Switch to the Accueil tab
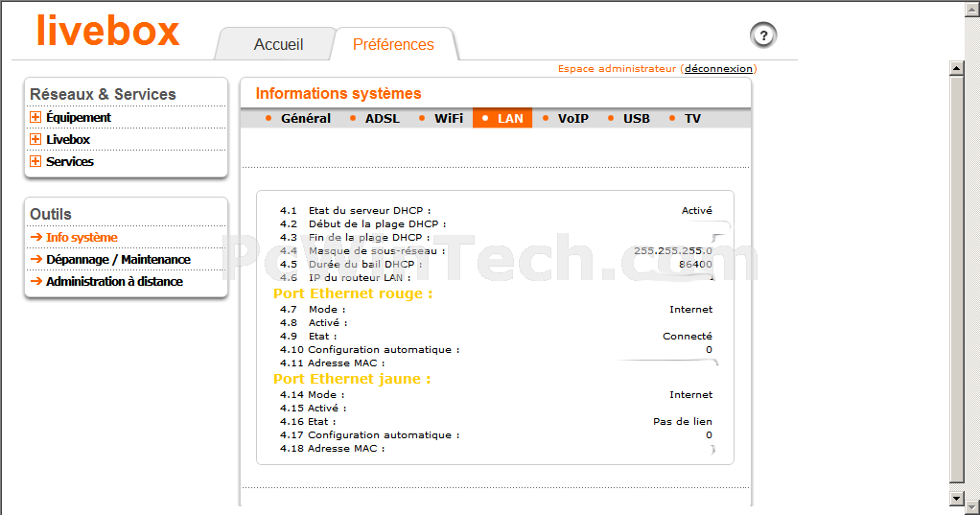Screen dimensions: 980x515 pos(278,44)
